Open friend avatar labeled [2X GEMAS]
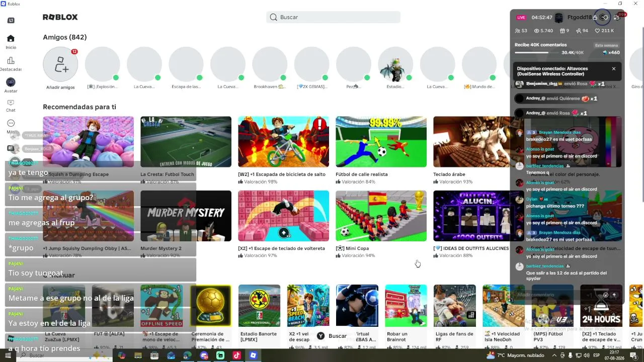644x362 pixels. click(312, 64)
